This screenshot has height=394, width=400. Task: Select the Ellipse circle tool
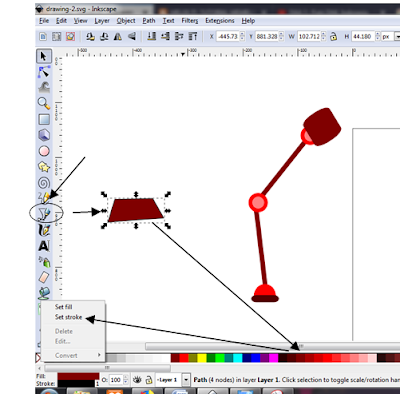44,151
